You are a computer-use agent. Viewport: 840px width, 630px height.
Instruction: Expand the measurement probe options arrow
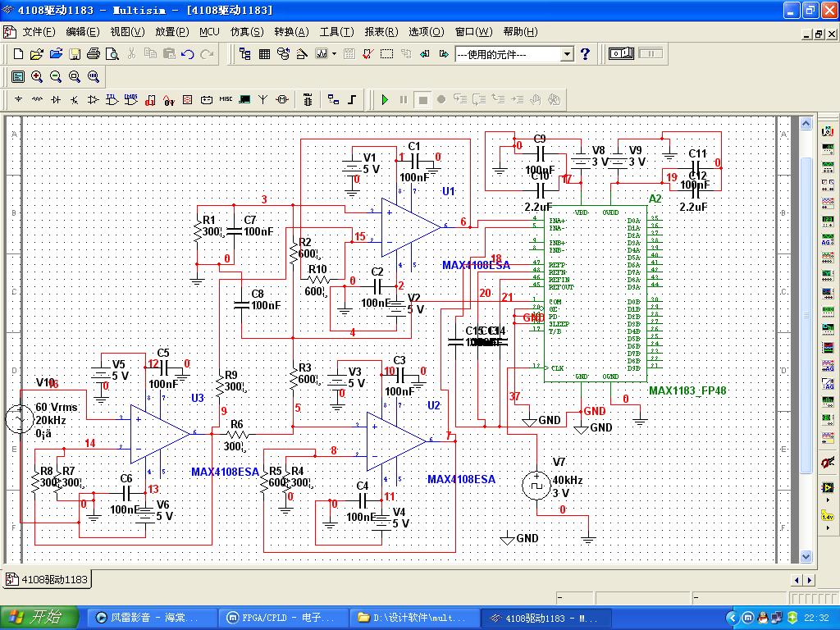(x=828, y=528)
